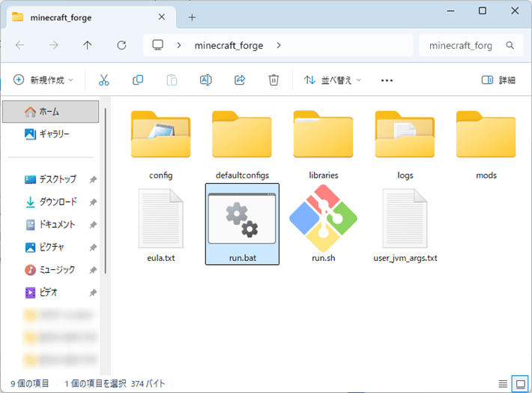Select the run.sh file
Viewport: 532px width, 393px height.
coord(324,225)
